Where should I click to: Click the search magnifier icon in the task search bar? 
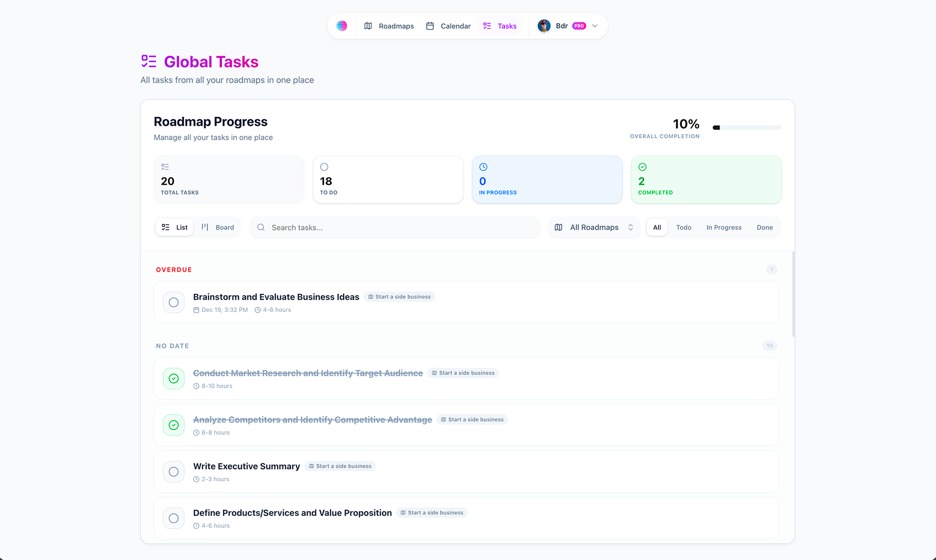261,227
